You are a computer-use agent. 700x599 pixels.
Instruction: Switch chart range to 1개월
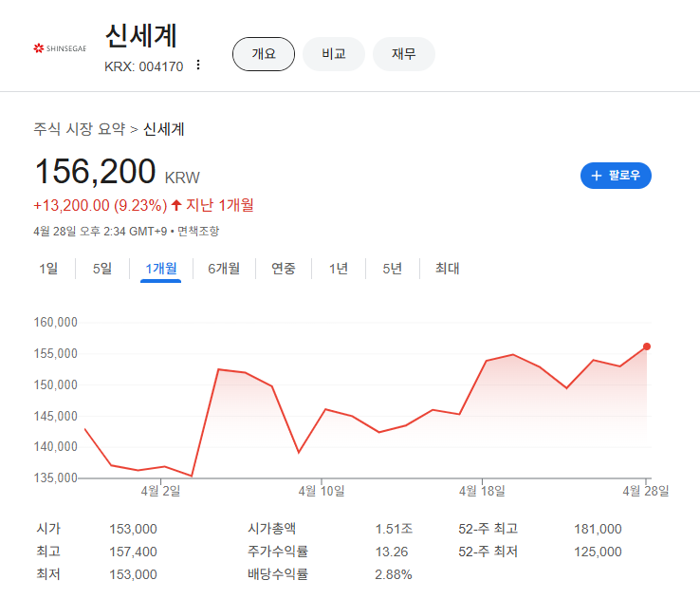pyautogui.click(x=161, y=269)
